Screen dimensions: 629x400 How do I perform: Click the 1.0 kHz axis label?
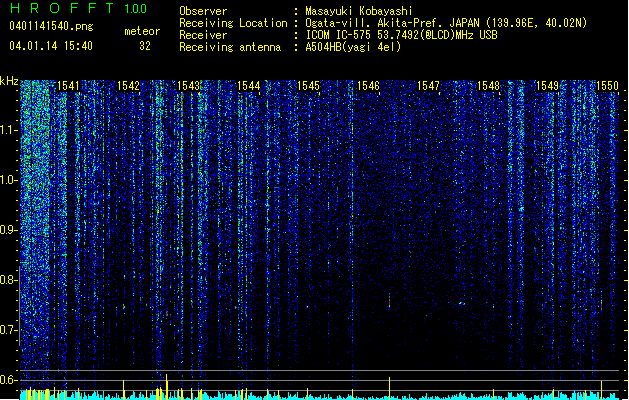coord(9,180)
